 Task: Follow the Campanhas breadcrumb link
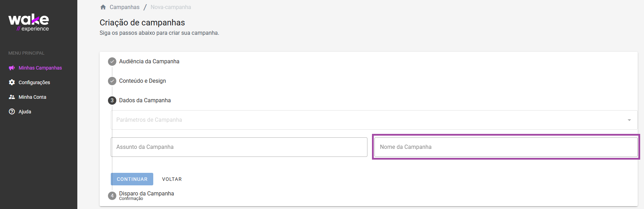tap(124, 7)
